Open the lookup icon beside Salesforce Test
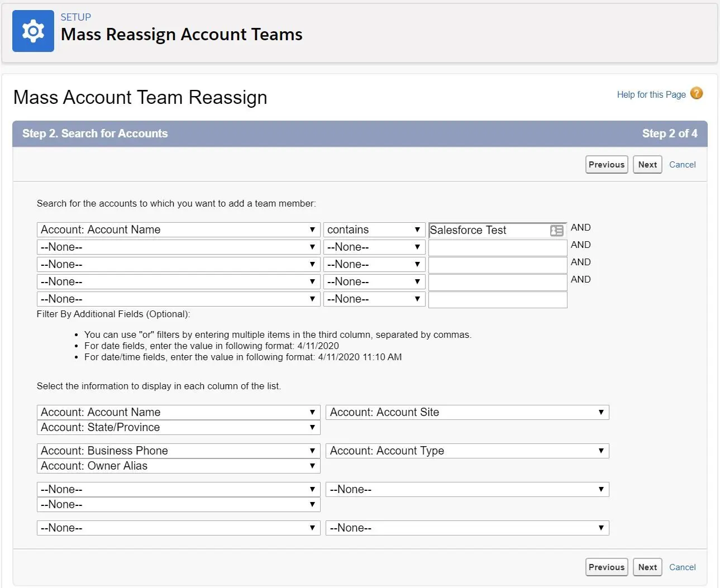Image resolution: width=720 pixels, height=588 pixels. point(557,231)
